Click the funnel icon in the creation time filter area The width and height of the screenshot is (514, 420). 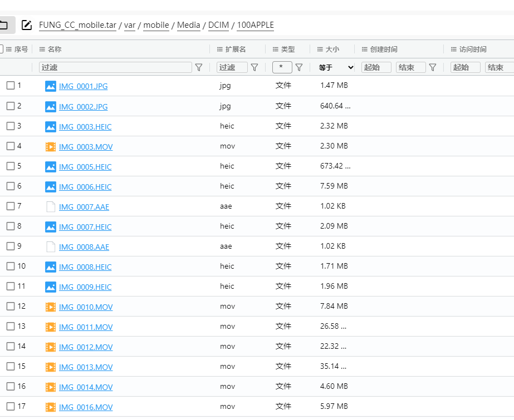pyautogui.click(x=433, y=67)
